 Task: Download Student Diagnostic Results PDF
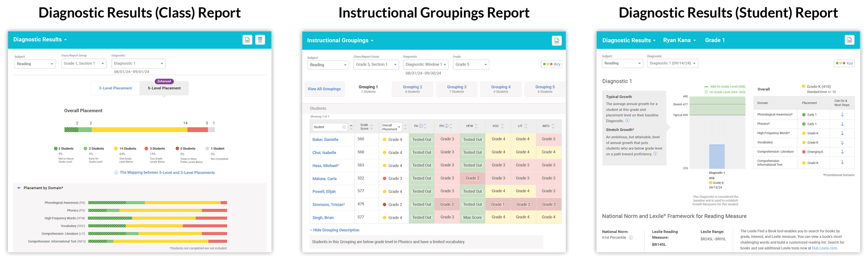click(849, 40)
